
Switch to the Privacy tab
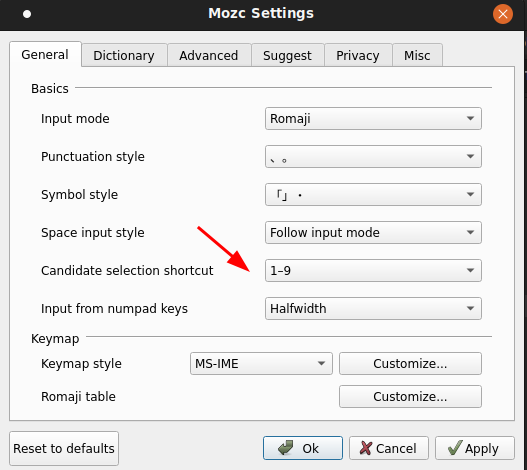coord(358,55)
